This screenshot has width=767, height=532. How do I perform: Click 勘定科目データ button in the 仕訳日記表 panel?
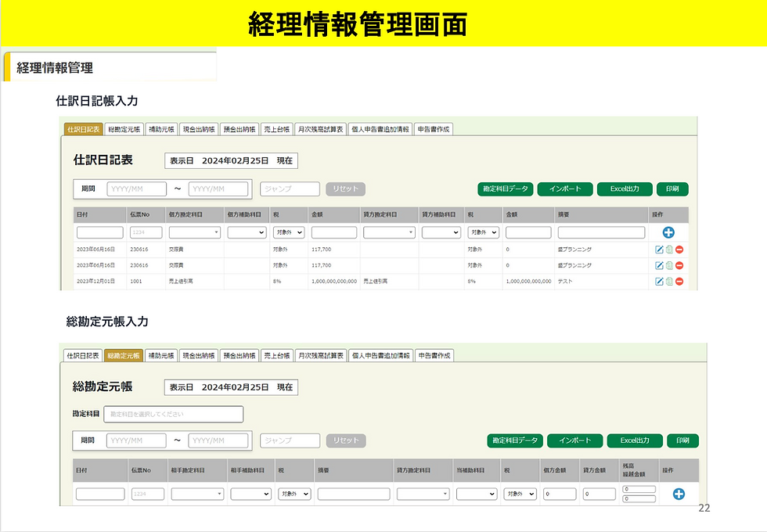tap(506, 189)
